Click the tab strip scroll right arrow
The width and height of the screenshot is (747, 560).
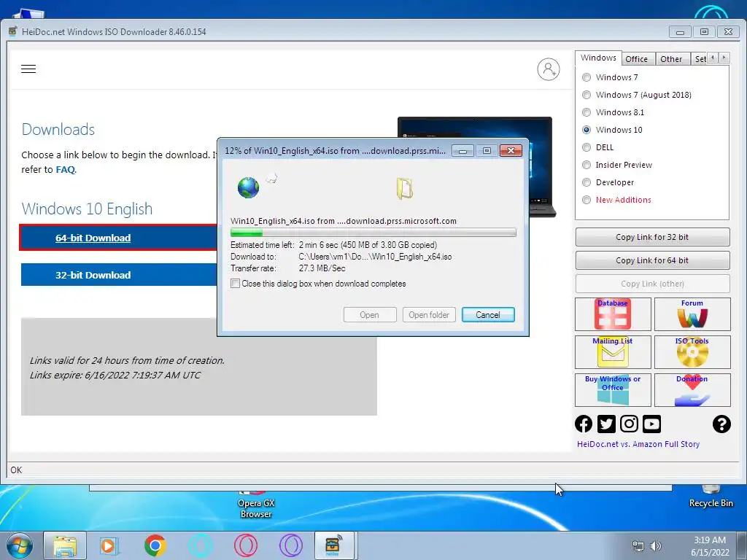click(724, 58)
